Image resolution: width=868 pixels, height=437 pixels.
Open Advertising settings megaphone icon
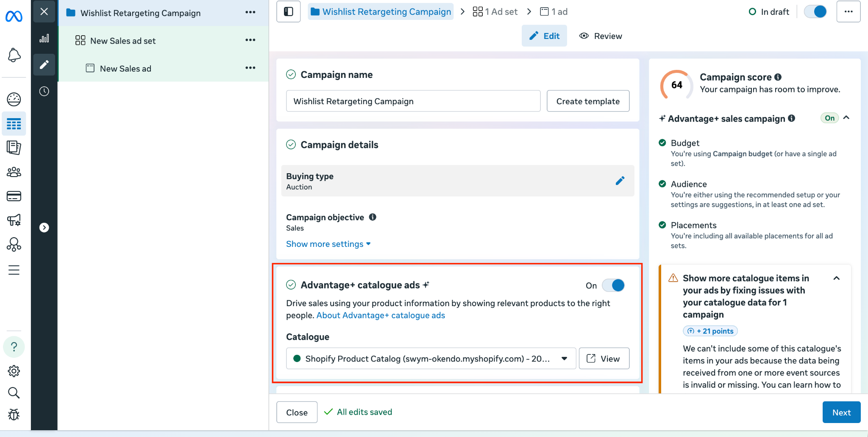coord(14,220)
